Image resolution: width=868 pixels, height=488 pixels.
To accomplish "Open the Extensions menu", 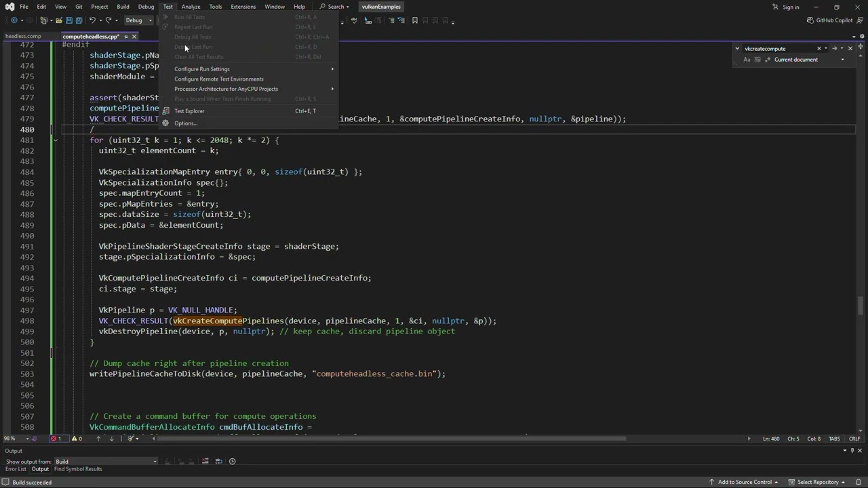I will [x=243, y=7].
